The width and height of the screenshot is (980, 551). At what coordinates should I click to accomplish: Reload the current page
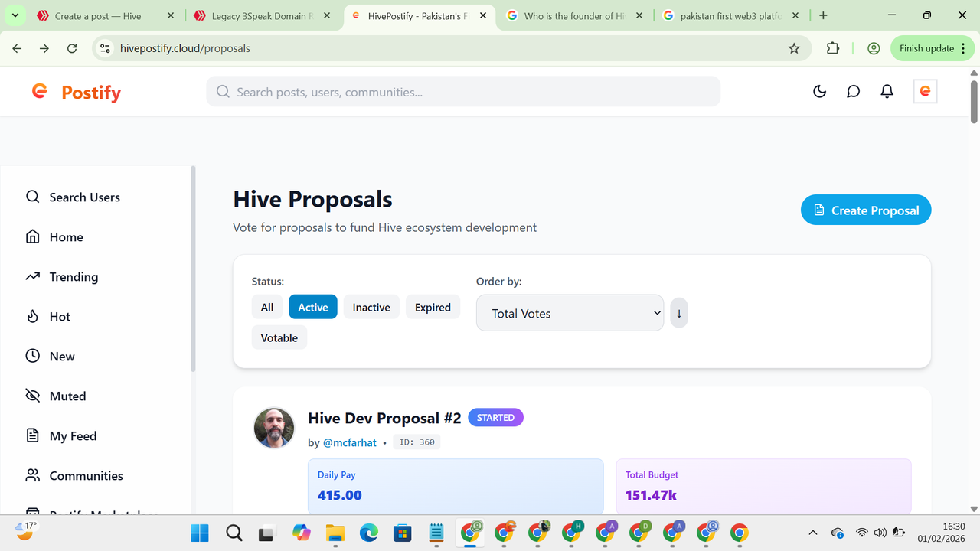[72, 48]
